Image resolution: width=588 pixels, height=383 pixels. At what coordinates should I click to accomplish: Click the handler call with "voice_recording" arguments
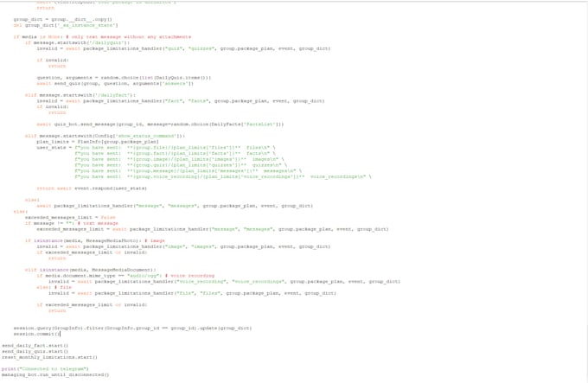[224, 282]
